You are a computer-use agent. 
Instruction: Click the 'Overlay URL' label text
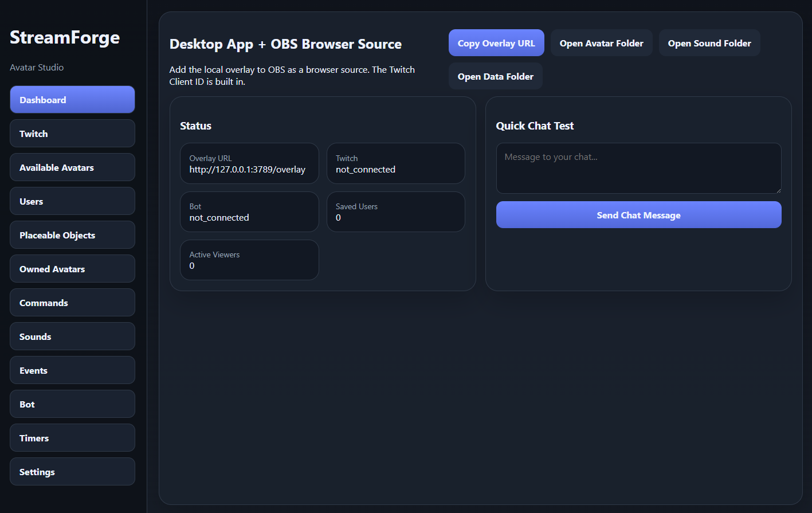point(210,158)
